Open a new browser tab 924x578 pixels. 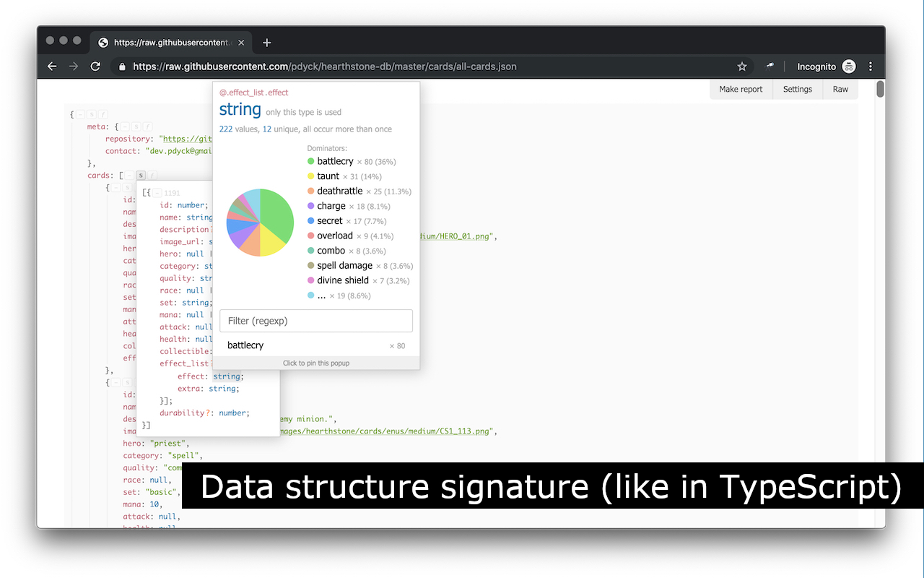click(x=266, y=43)
